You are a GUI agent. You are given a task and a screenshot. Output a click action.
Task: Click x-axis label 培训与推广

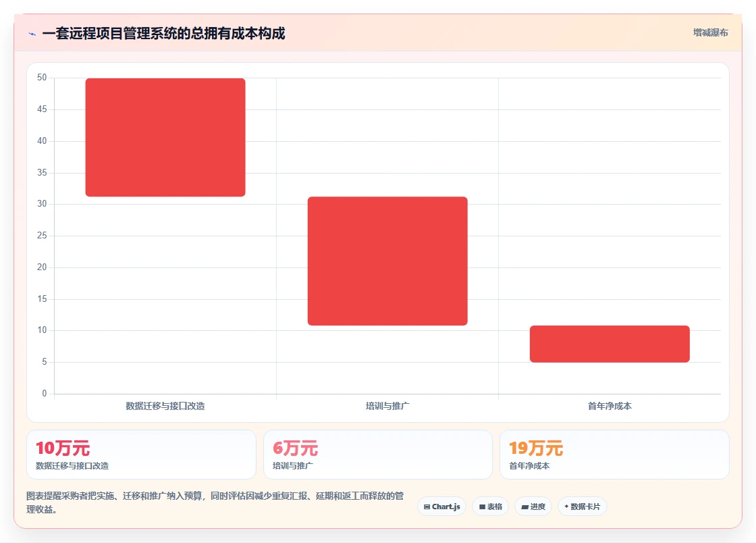point(387,406)
